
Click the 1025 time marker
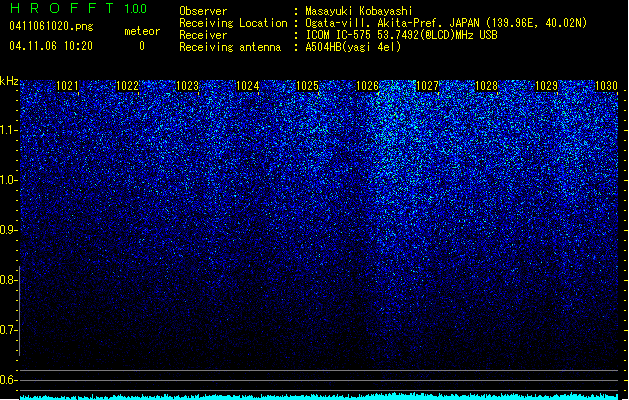(x=307, y=86)
